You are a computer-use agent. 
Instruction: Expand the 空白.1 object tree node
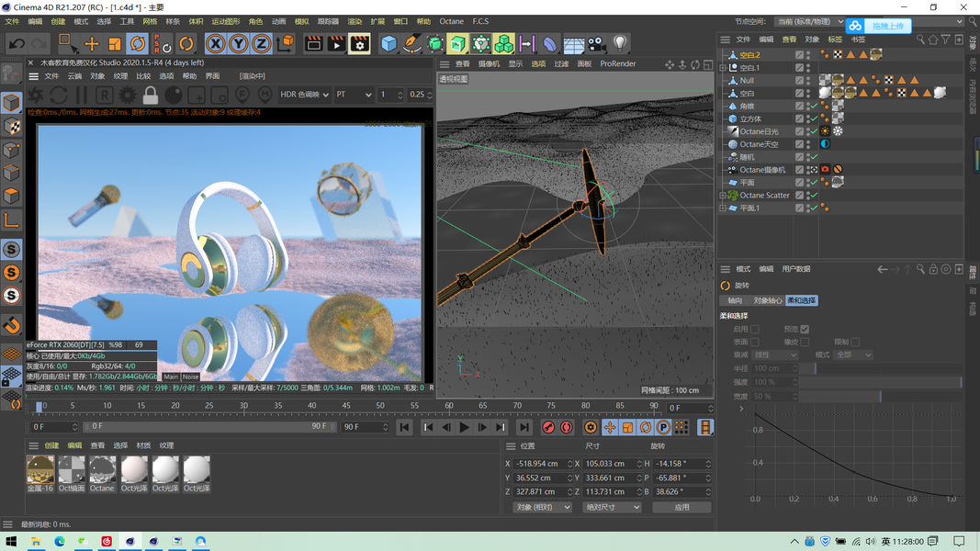point(723,67)
